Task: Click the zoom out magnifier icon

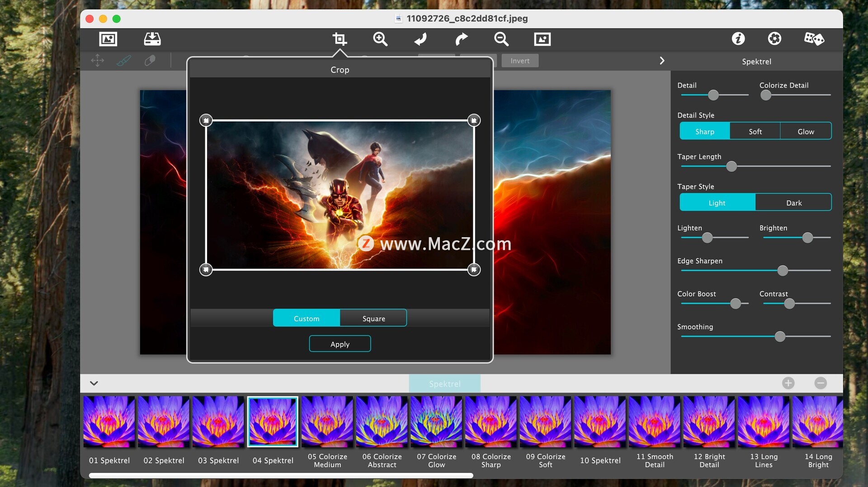Action: (501, 39)
